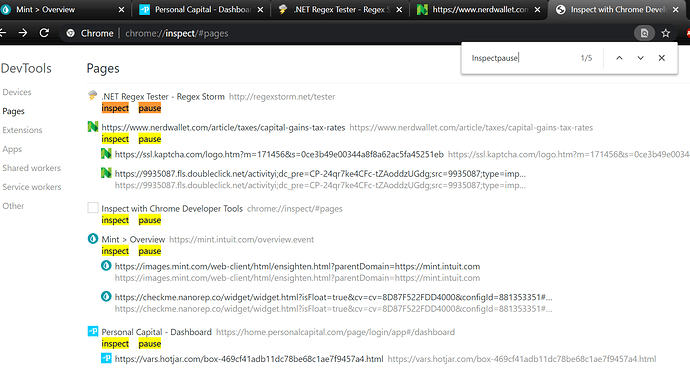Open Apps section in sidebar
This screenshot has height=373, width=690.
point(12,149)
